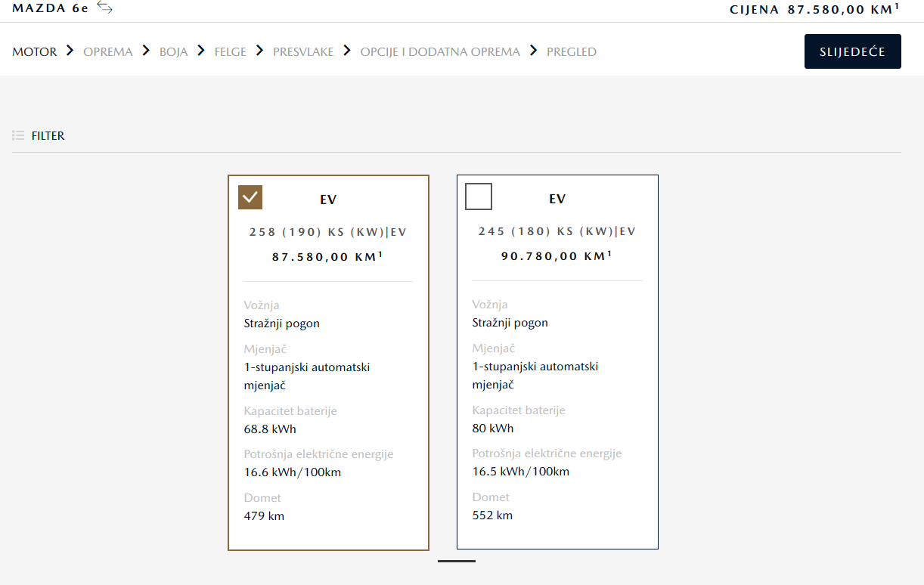Viewport: 924px width, 585px height.
Task: Click the carousel page indicator bar below the cards
Action: 457,561
